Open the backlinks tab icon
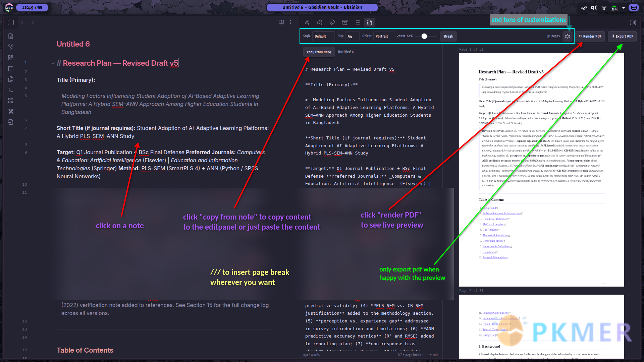The image size is (644, 362). [x=307, y=22]
